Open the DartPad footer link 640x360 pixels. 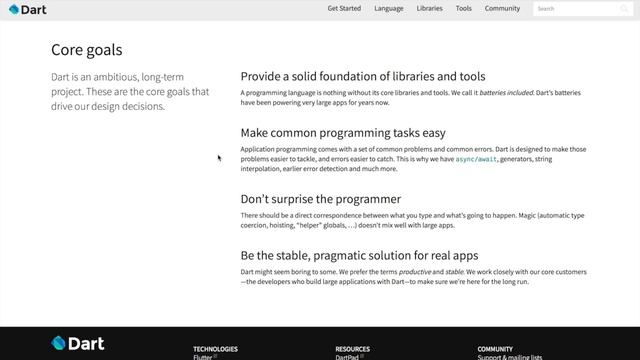[x=347, y=357]
